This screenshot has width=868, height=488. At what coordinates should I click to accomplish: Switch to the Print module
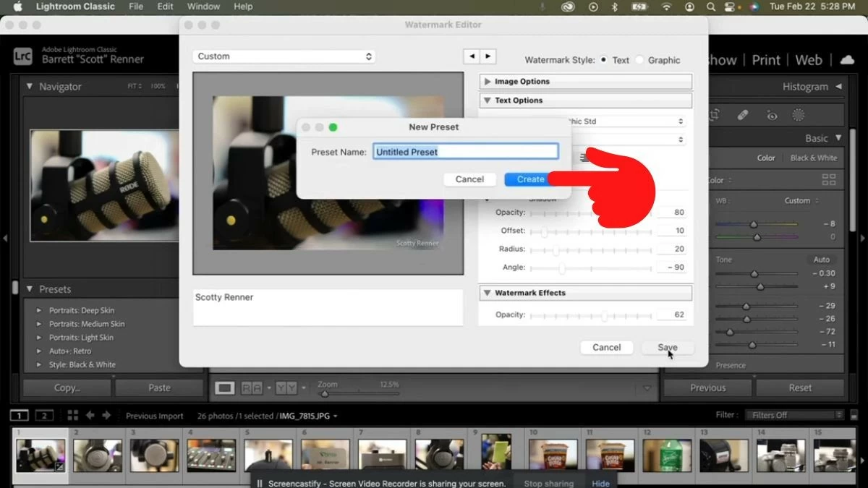tap(765, 60)
